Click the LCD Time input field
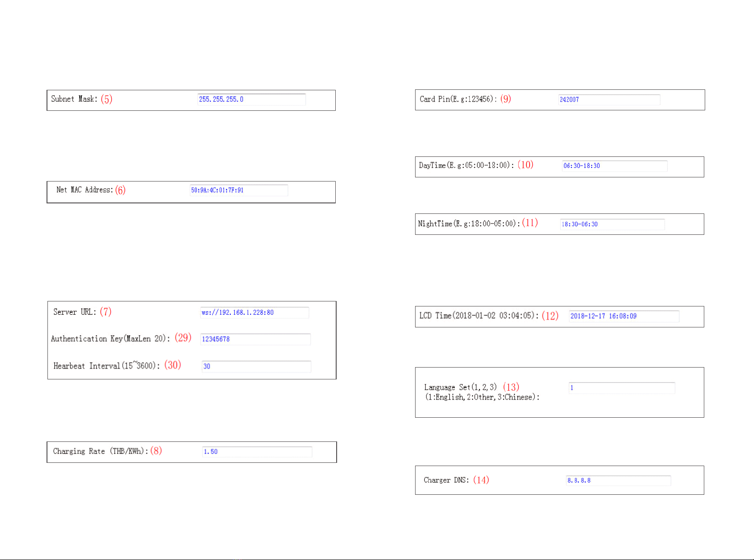 (624, 316)
